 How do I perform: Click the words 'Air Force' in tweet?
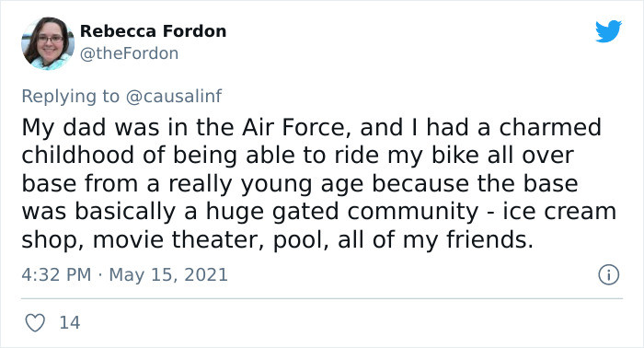click(x=293, y=127)
